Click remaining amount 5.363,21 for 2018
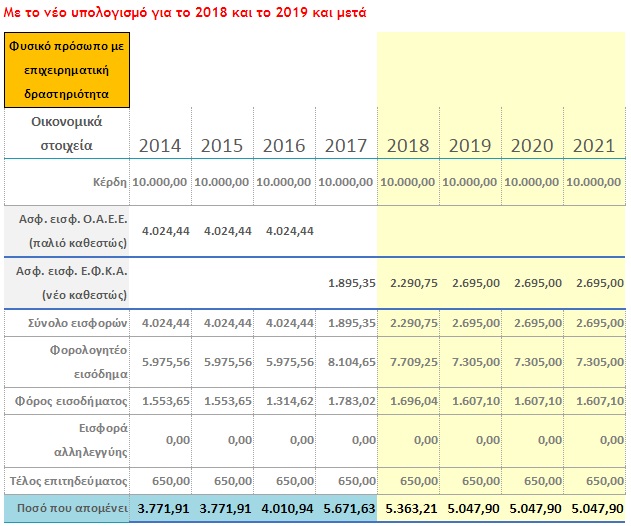 (x=411, y=509)
